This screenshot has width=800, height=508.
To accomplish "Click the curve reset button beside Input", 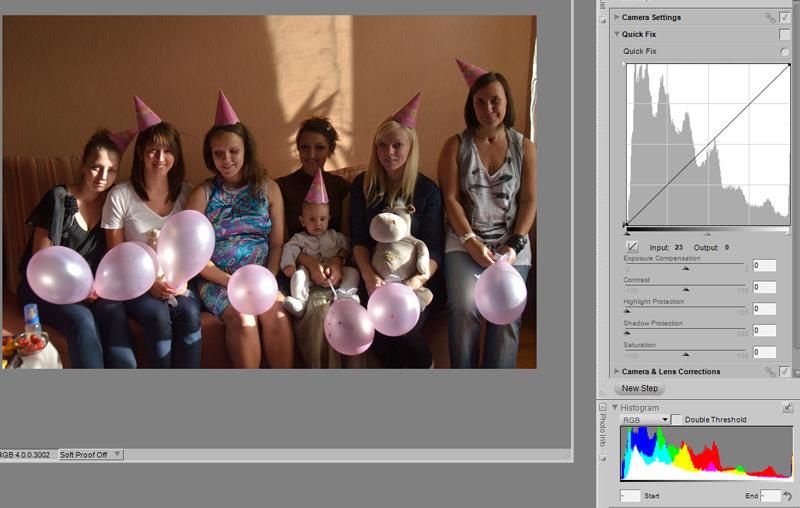I will click(632, 247).
